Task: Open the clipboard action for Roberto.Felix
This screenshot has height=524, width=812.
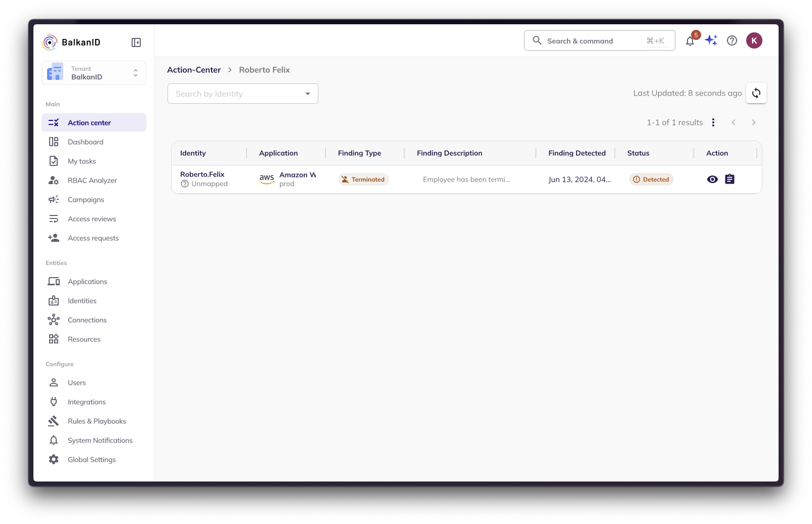Action: [729, 179]
